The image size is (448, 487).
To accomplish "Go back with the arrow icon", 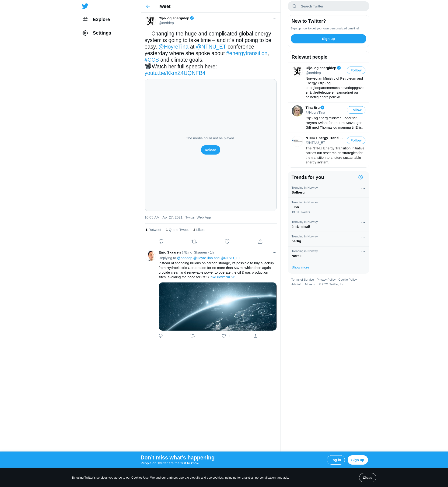I will tap(148, 6).
